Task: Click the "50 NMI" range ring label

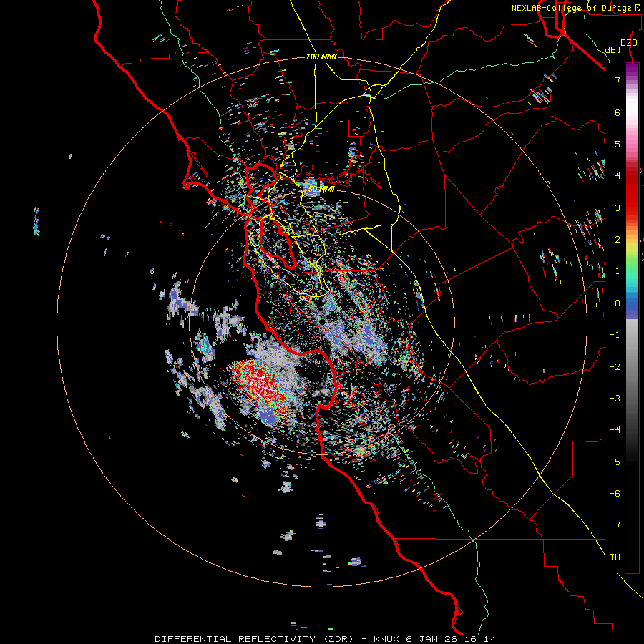Action: (321, 189)
